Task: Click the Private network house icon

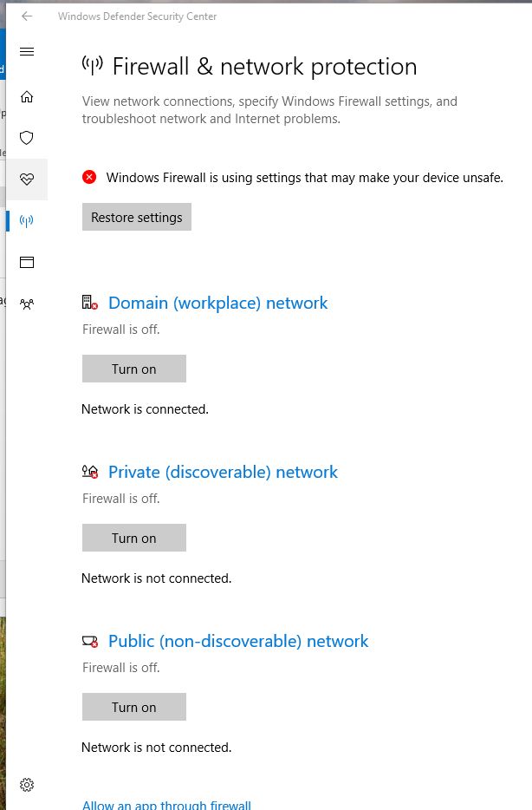Action: (90, 471)
